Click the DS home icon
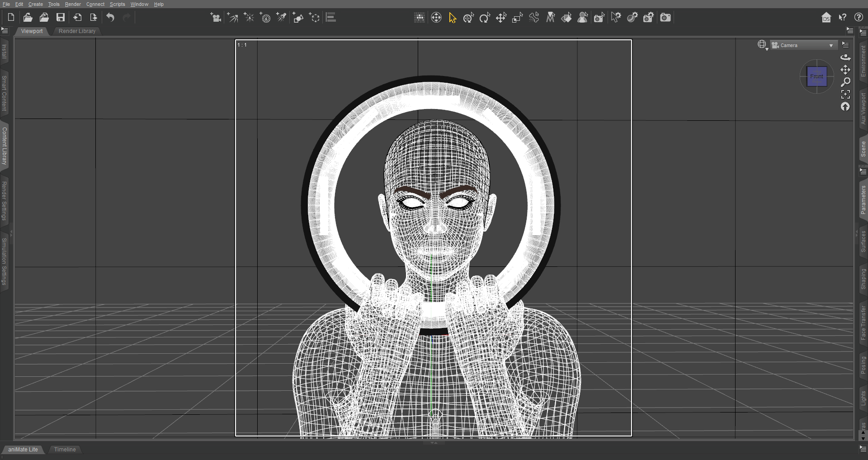 pyautogui.click(x=826, y=18)
